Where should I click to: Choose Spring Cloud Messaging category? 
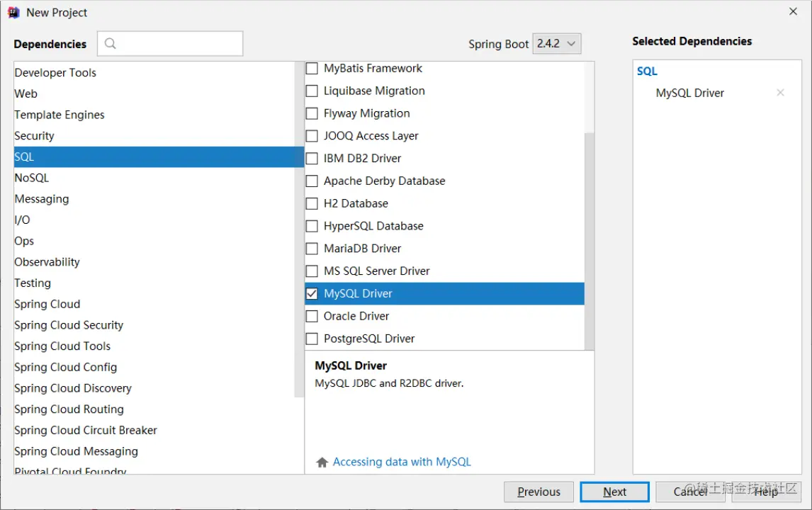(x=154, y=451)
